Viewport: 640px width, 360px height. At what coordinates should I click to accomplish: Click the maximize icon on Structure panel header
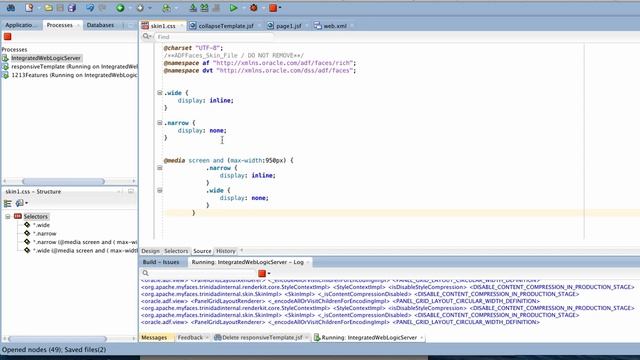pos(131,191)
